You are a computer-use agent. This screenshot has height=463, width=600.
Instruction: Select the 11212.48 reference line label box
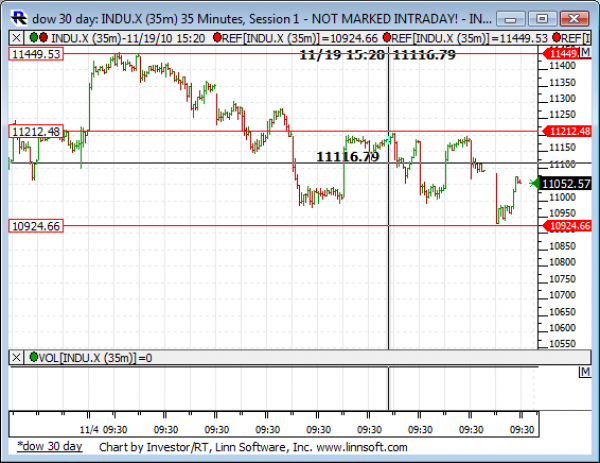(x=36, y=132)
